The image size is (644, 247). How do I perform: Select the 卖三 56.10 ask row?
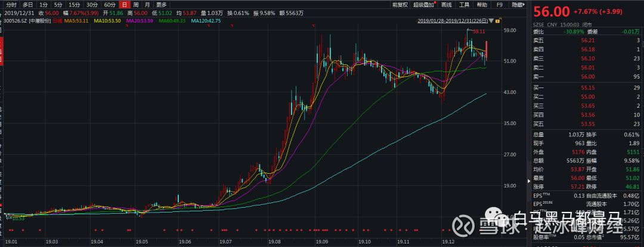point(587,58)
